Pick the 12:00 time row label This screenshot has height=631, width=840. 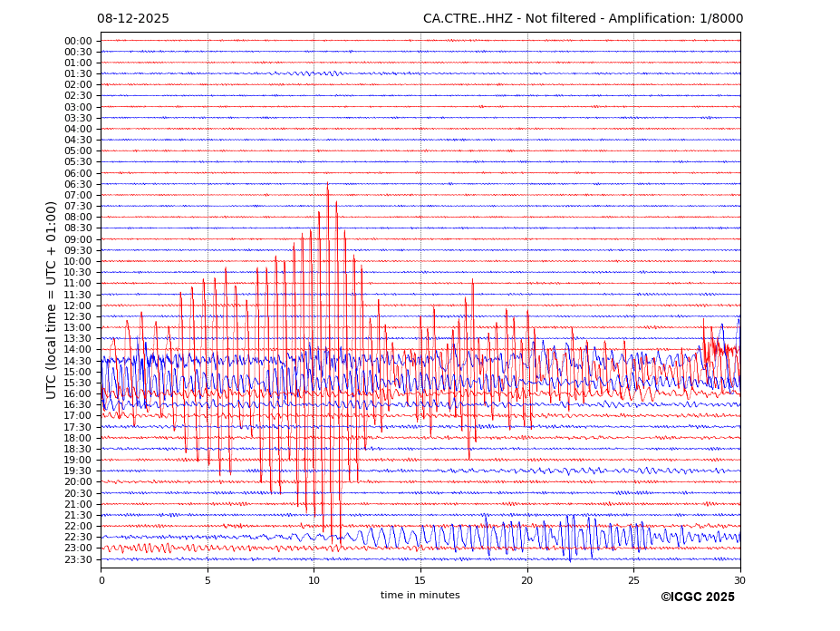[x=78, y=306]
